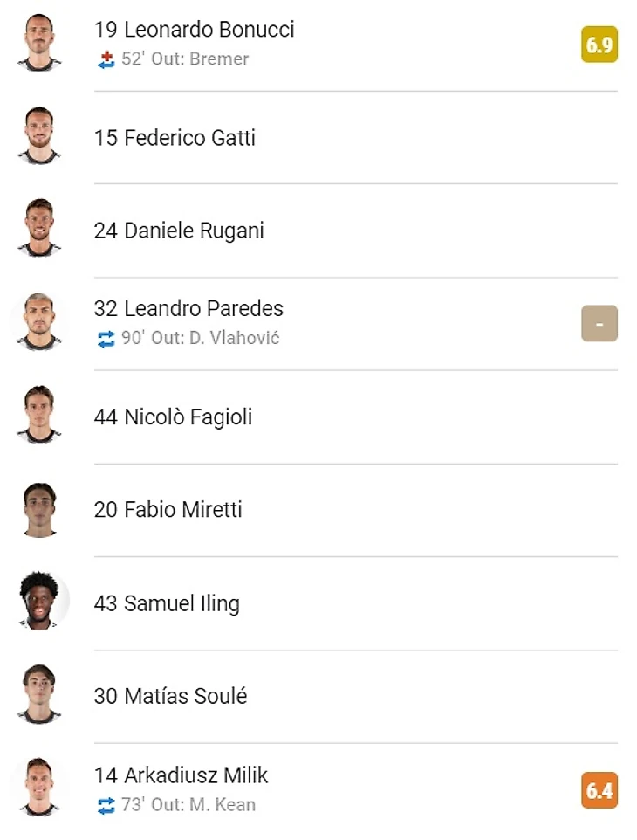
Task: Click Arkadiusz Milik's 6.4 rating badge
Action: 599,791
